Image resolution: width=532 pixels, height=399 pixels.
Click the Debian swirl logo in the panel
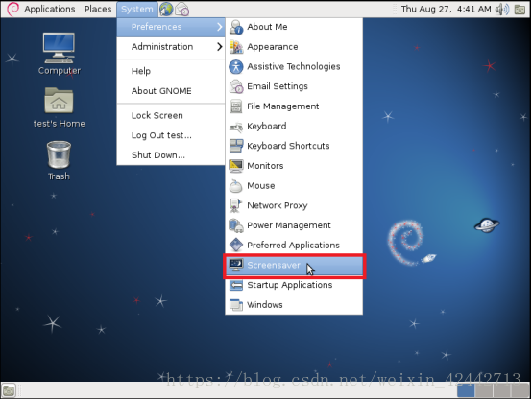coord(13,9)
